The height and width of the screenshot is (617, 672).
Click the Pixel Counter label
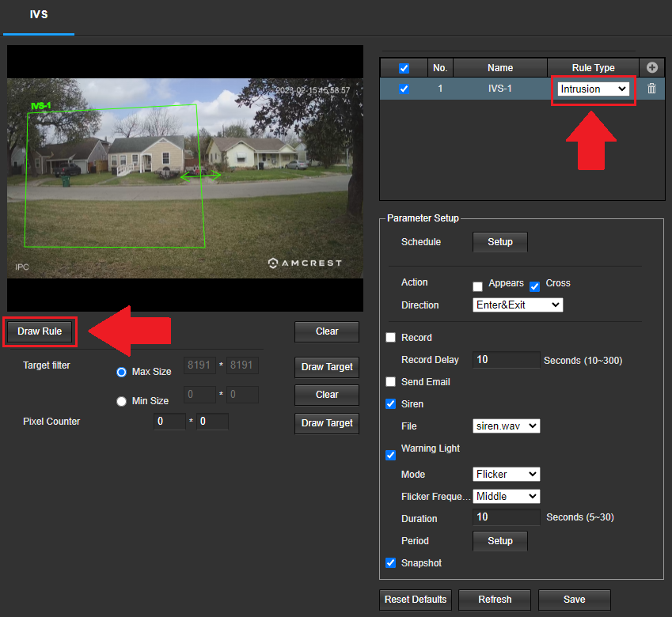coord(51,422)
